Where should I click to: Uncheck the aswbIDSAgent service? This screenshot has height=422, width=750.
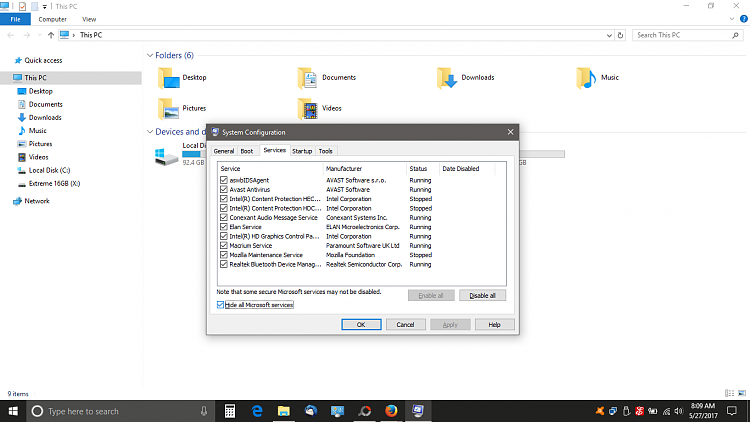click(x=223, y=180)
